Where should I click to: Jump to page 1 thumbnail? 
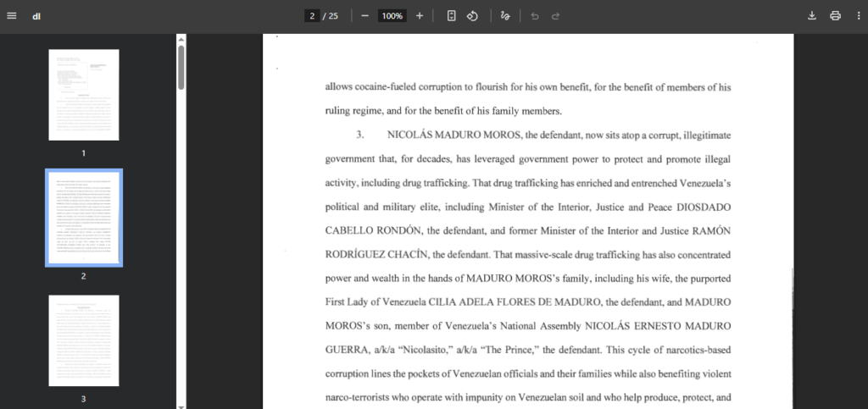pyautogui.click(x=84, y=94)
